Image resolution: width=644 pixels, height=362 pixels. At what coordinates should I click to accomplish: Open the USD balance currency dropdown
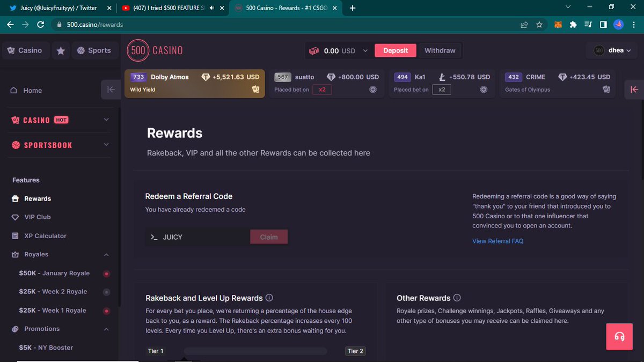pos(365,50)
